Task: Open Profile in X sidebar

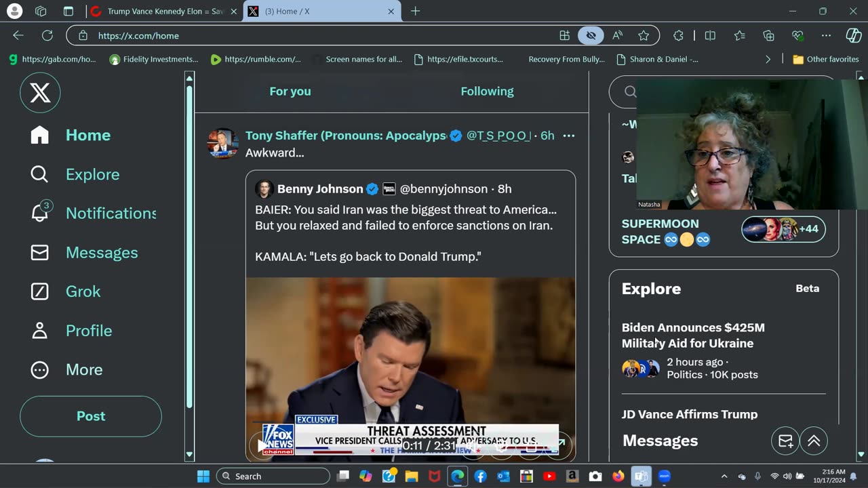Action: tap(71, 331)
